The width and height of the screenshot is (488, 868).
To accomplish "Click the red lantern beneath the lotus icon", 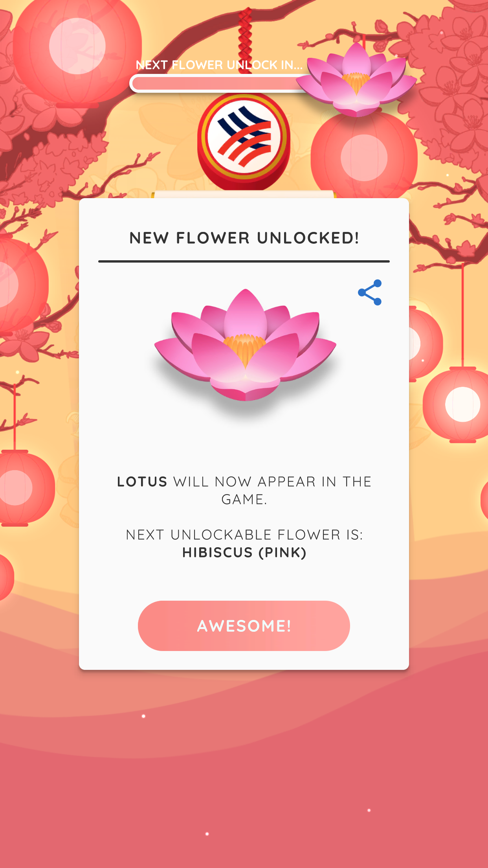I will tap(364, 157).
